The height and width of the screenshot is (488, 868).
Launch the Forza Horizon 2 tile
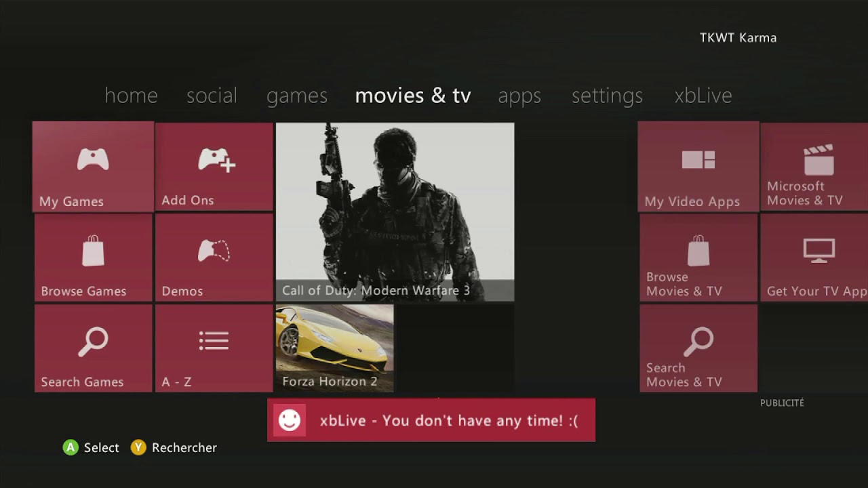tap(334, 348)
